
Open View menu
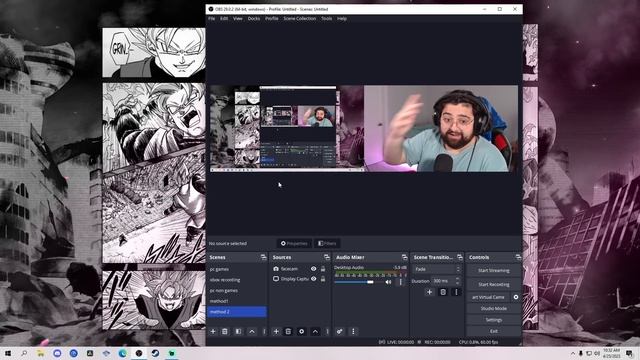coord(238,19)
